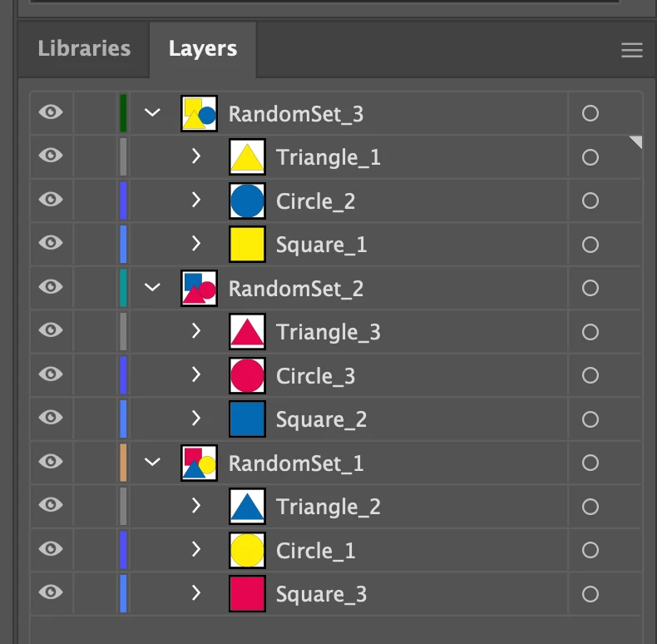Click the Circle_3 target circle
Image resolution: width=657 pixels, height=644 pixels.
coord(590,375)
